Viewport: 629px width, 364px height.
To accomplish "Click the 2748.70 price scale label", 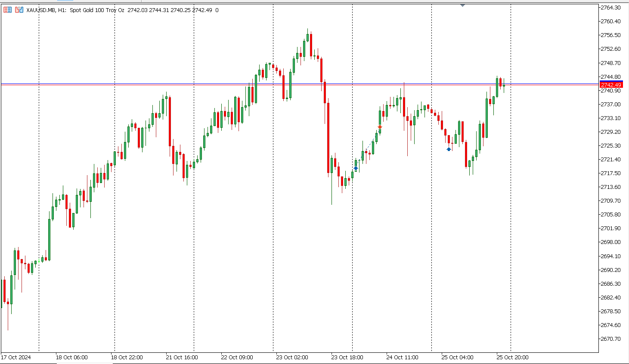I will (x=610, y=63).
